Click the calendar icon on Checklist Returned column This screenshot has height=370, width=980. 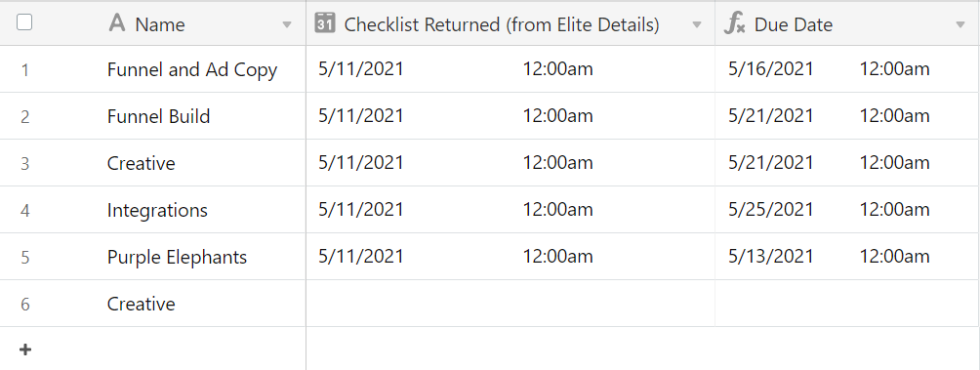coord(326,22)
